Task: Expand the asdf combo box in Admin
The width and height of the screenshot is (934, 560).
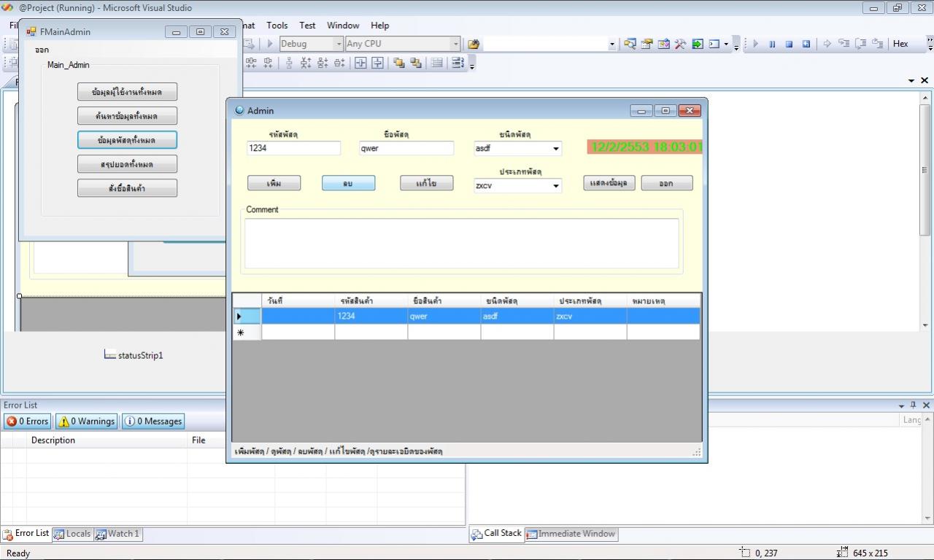Action: pyautogui.click(x=555, y=149)
